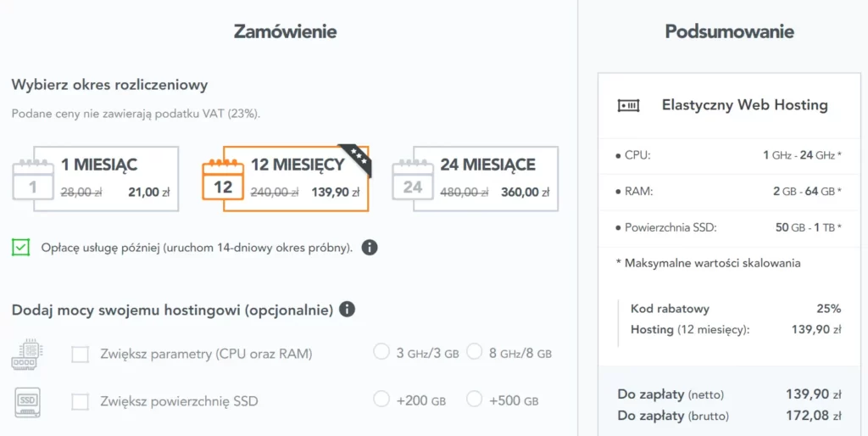Click the server icon by Elastyczny Web Hosting

(628, 105)
